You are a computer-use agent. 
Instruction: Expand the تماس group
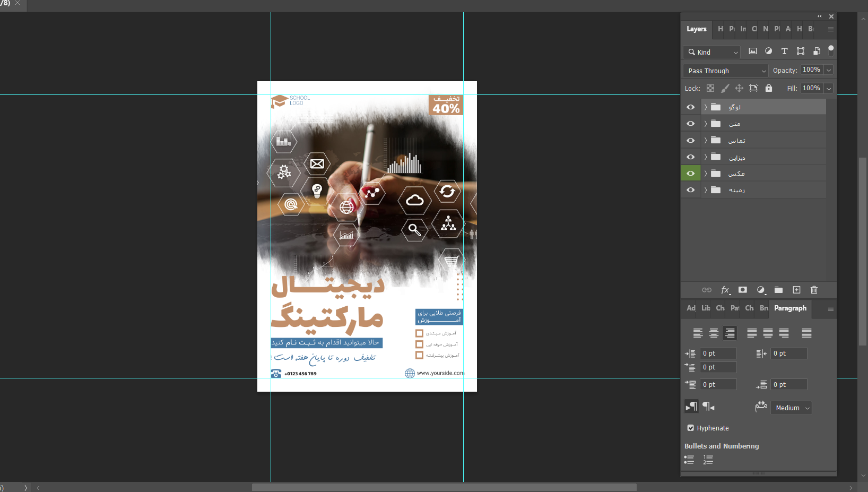click(706, 141)
